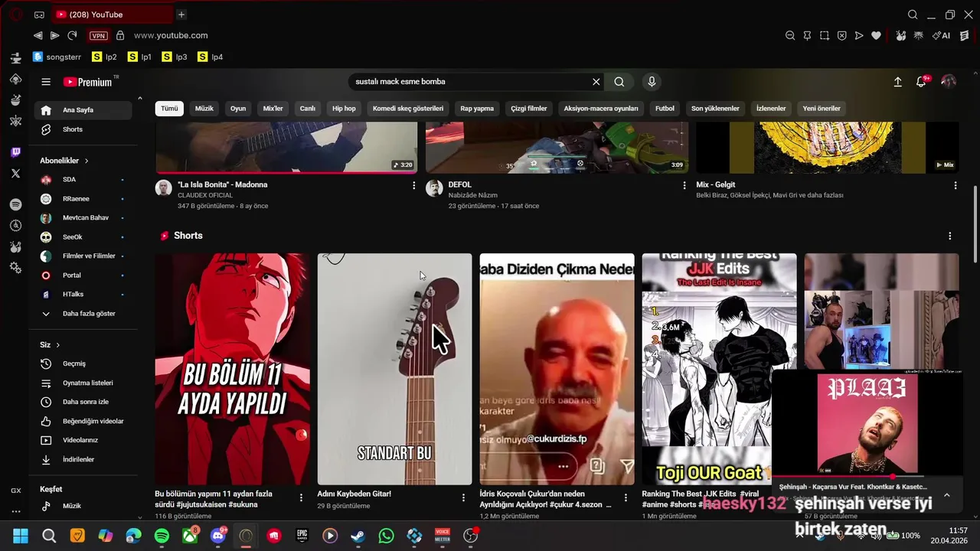Click the site security padlock icon

[x=120, y=35]
